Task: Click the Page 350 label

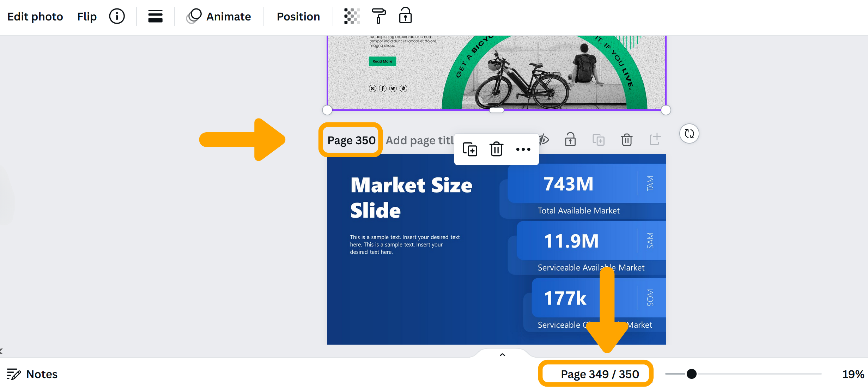Action: [x=351, y=140]
